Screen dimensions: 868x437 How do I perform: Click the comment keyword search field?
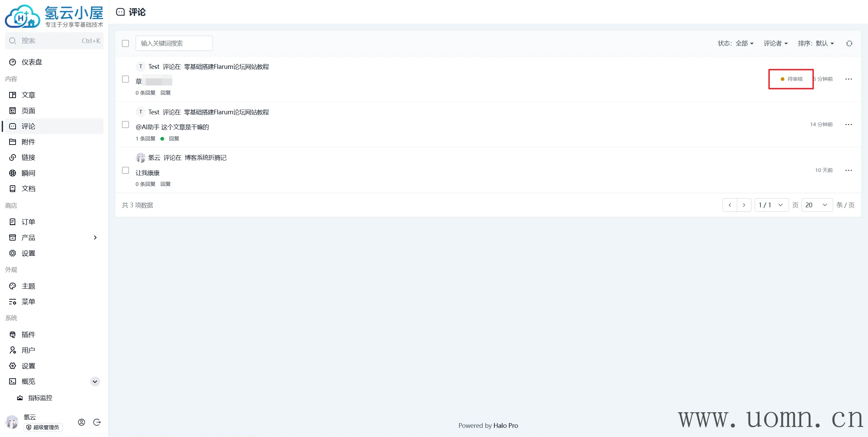pos(174,43)
